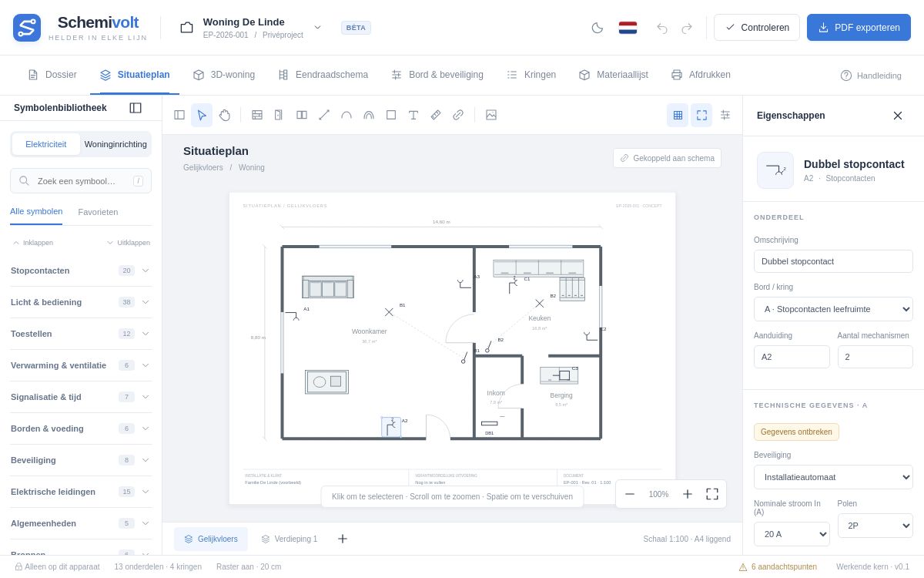Select the single arc tool
The image size is (924, 578).
pos(346,115)
